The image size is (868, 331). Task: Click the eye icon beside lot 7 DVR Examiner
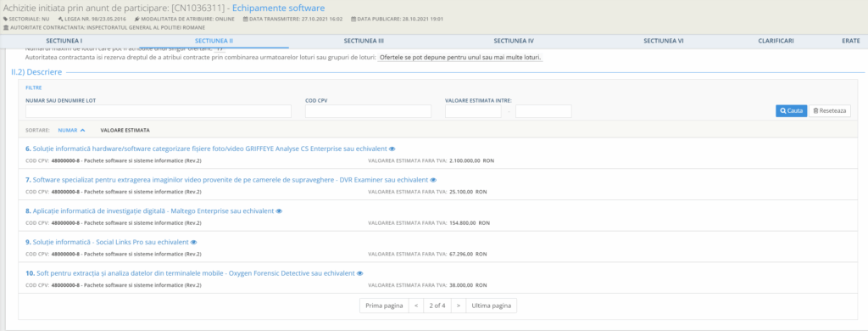(433, 180)
